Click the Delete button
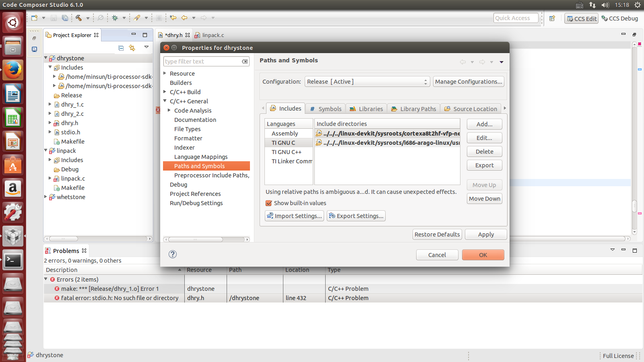Image resolution: width=644 pixels, height=362 pixels. (485, 152)
